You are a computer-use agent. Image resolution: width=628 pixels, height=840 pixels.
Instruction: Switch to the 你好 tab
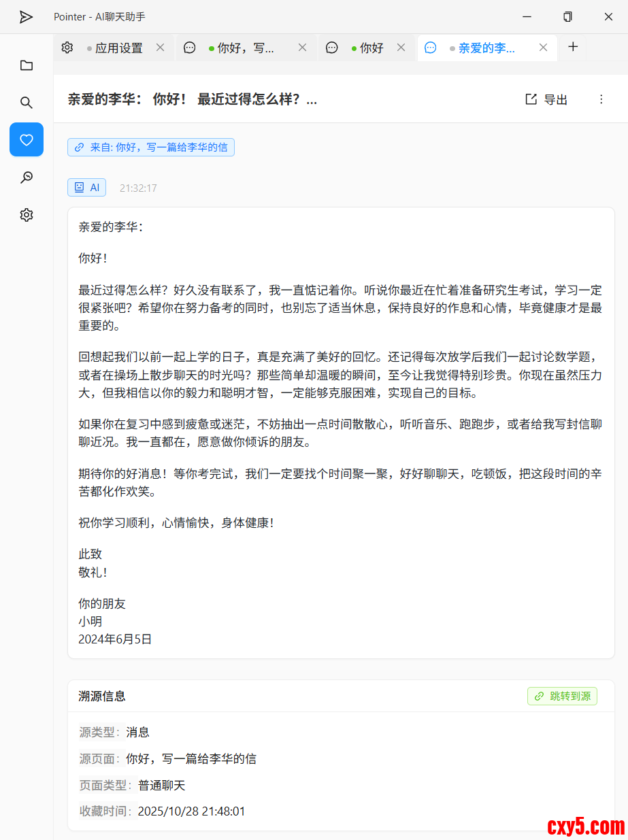(x=367, y=48)
